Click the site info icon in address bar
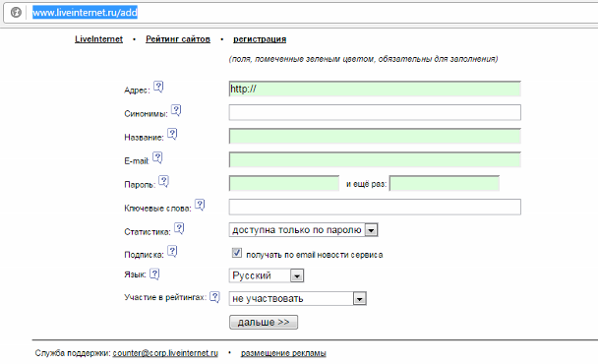Screen dimensions: 598x364 16,12
